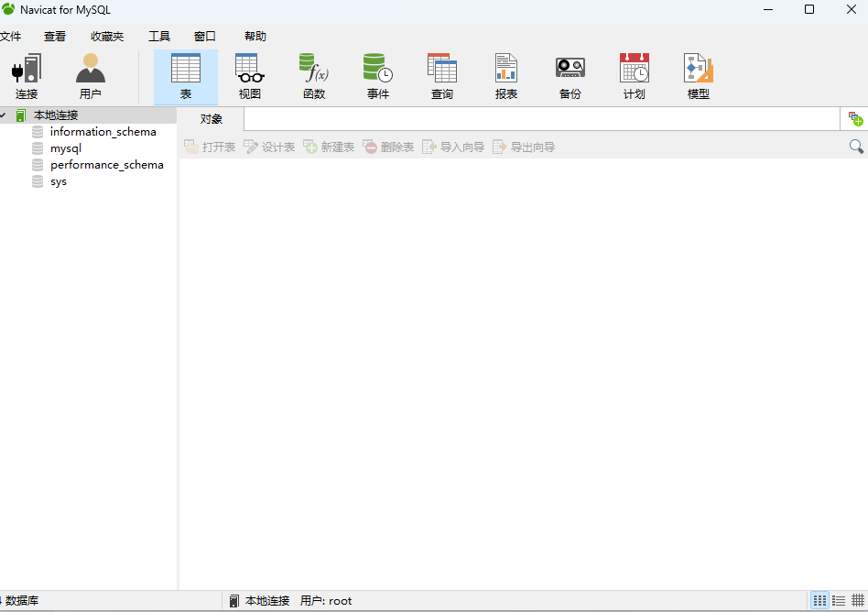
Task: Open the 模型 model section
Action: (x=699, y=76)
